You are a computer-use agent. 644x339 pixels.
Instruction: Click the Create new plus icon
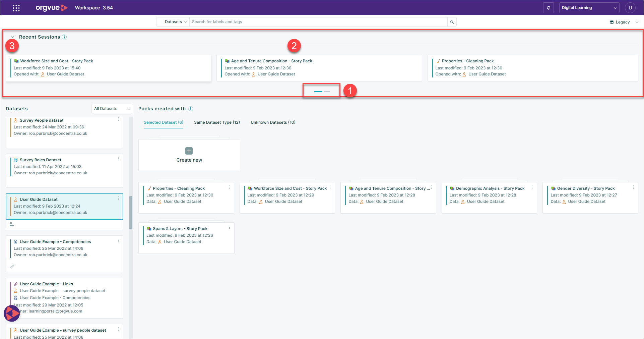tap(189, 151)
